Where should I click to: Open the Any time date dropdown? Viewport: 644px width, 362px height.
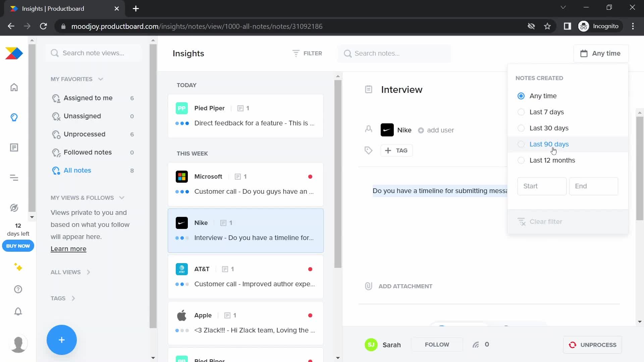pos(601,53)
